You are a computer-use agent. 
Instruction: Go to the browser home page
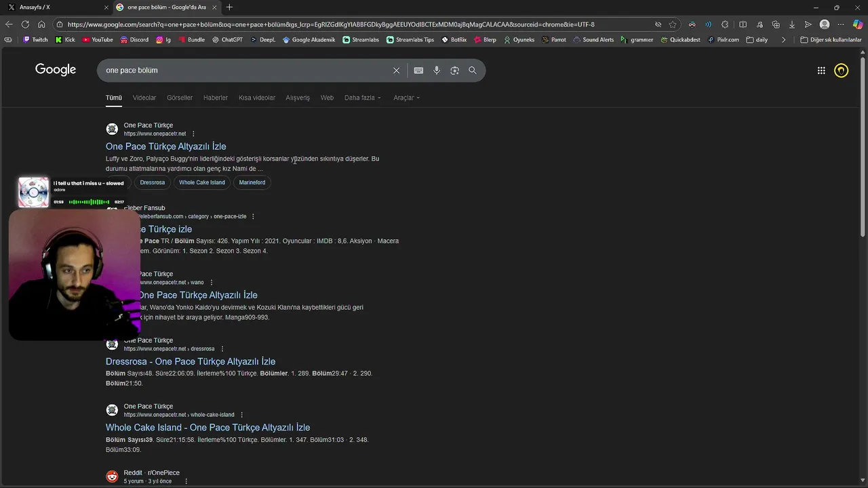41,24
